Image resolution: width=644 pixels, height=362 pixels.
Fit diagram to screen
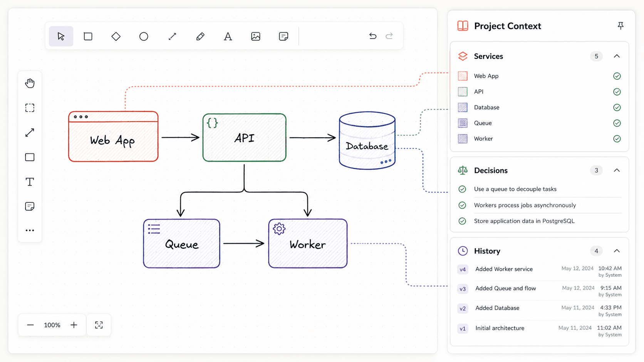click(x=99, y=325)
